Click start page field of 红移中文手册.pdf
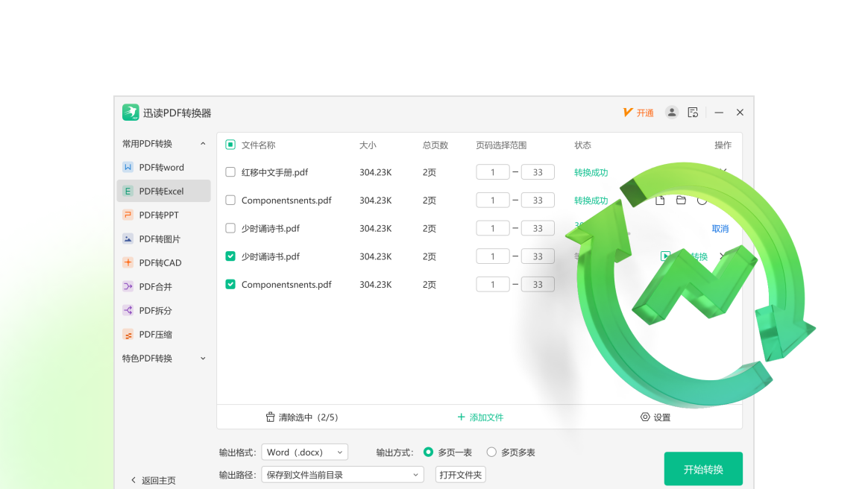 point(493,172)
